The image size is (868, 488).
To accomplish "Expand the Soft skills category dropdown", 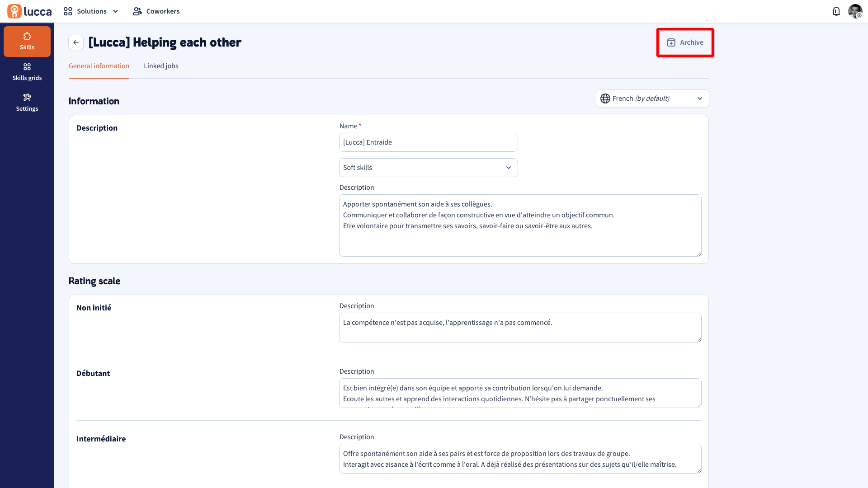I will [428, 168].
